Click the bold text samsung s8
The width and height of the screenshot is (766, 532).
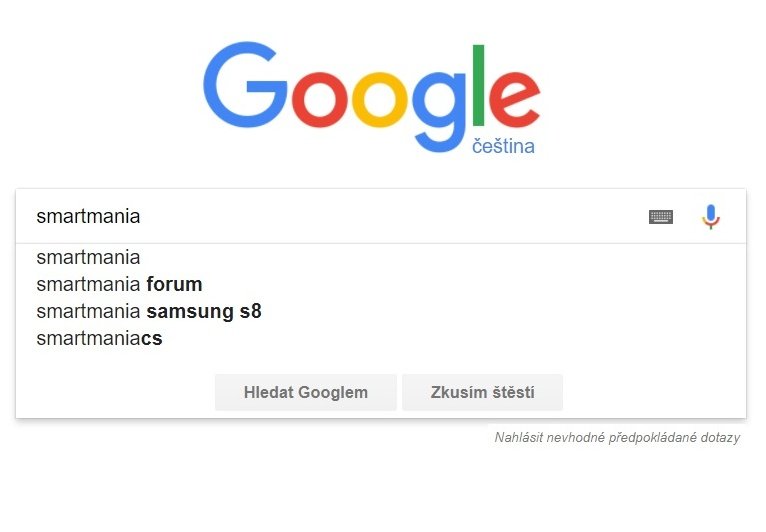click(x=204, y=311)
